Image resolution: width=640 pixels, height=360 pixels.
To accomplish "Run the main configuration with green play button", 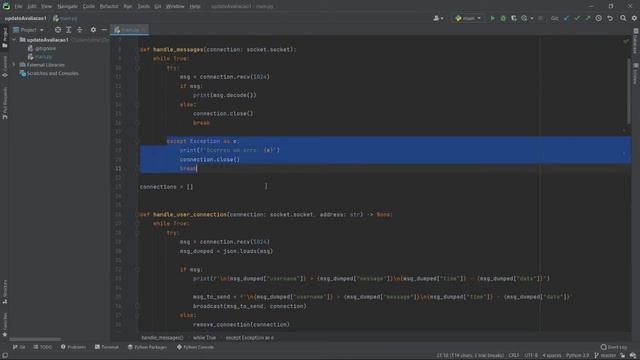I will point(493,18).
